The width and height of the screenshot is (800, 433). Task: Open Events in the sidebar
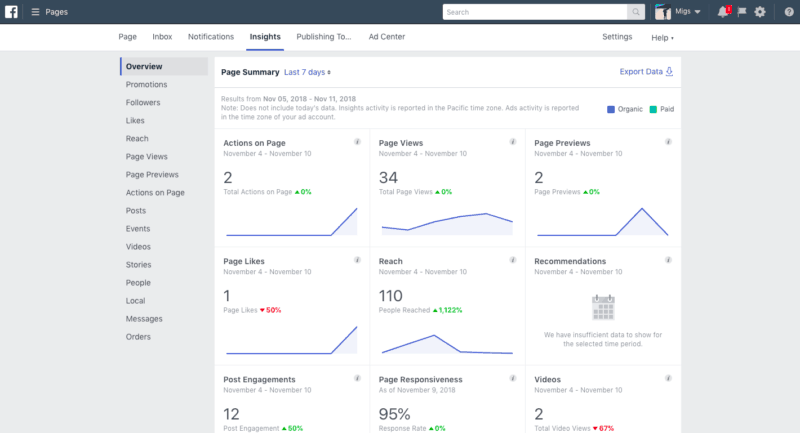point(138,229)
